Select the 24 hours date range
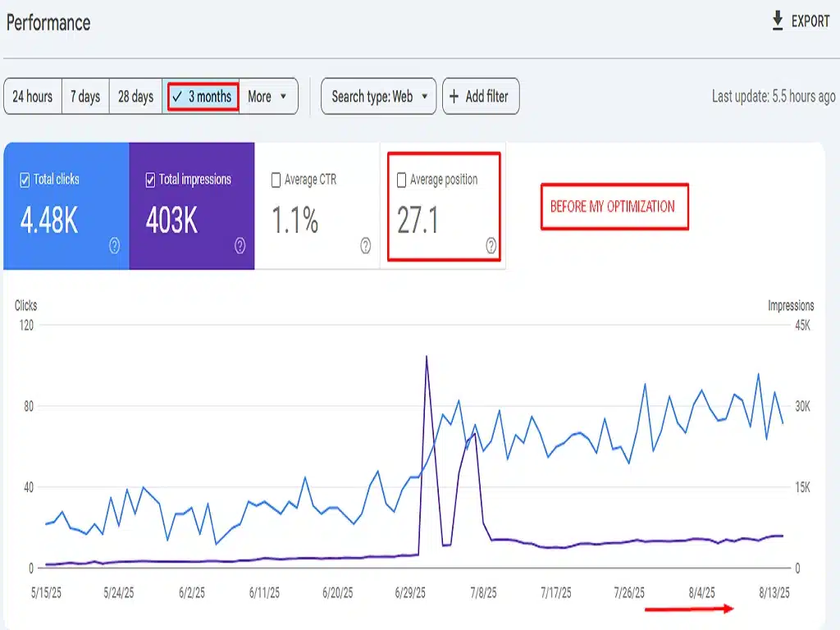Viewport: 840px width, 630px height. point(33,96)
